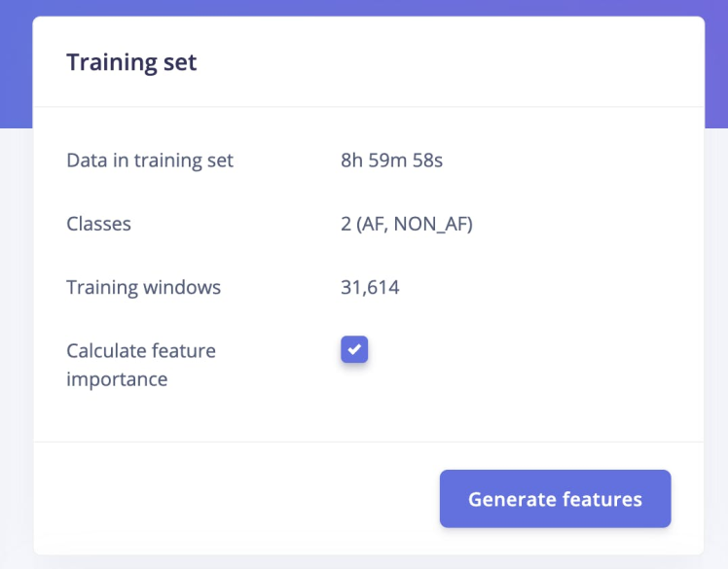
Task: Click the word importance below Calculate feature
Action: [117, 379]
